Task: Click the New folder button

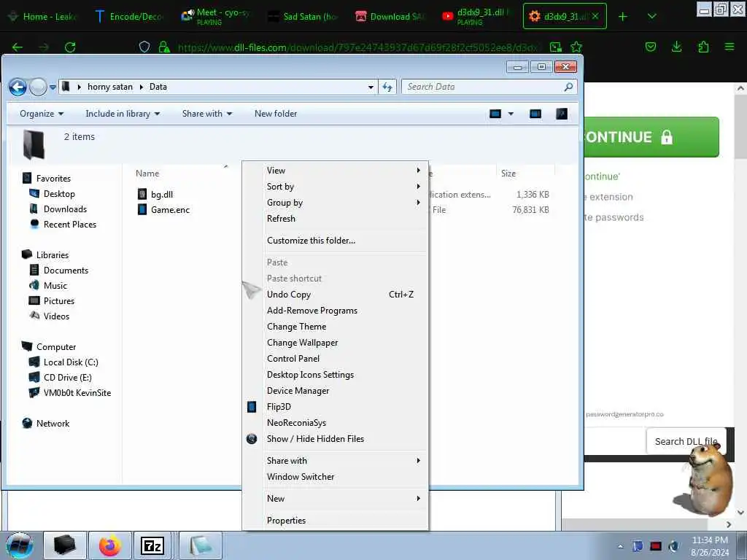Action: click(275, 114)
